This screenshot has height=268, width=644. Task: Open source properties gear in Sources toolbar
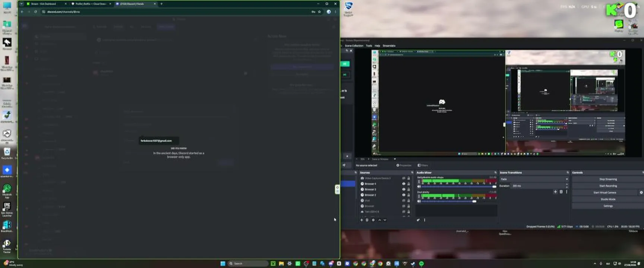[x=373, y=220]
